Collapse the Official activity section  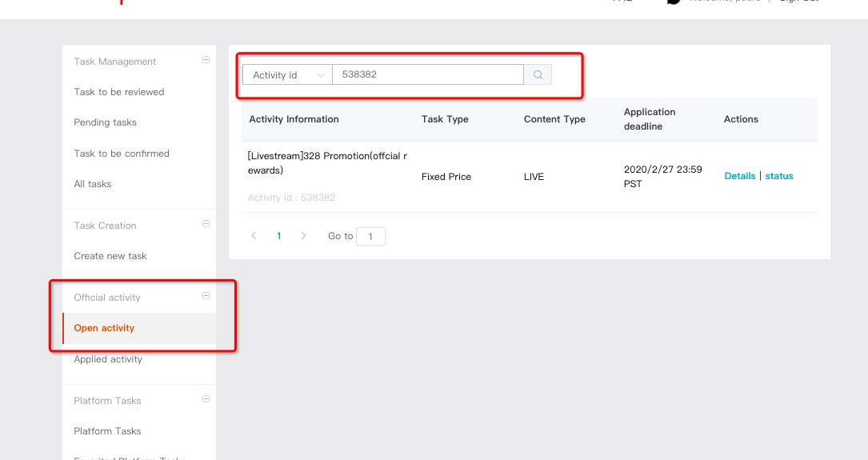(x=206, y=295)
